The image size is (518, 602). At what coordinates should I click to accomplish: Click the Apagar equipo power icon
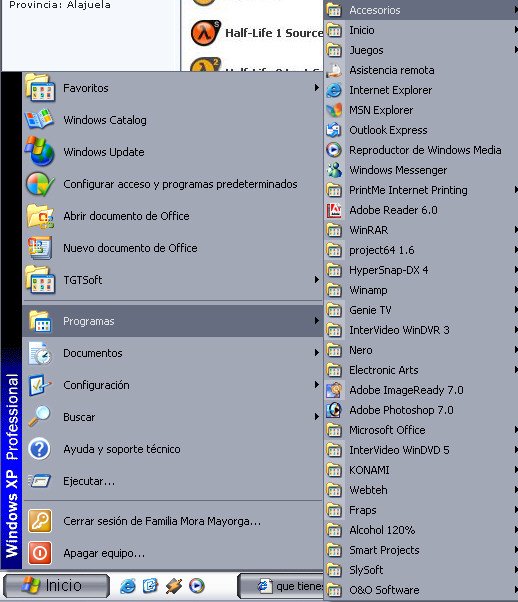point(40,553)
